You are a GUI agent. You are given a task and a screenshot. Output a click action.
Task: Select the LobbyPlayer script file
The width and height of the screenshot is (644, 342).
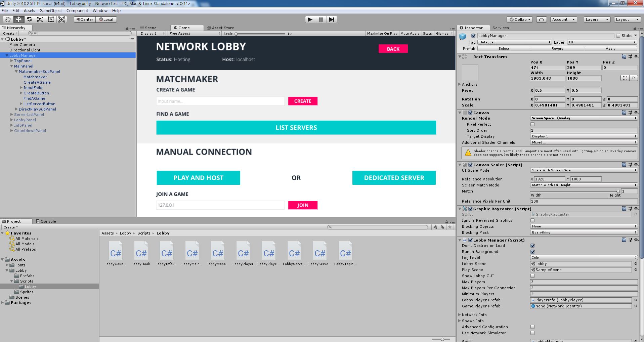coord(243,254)
